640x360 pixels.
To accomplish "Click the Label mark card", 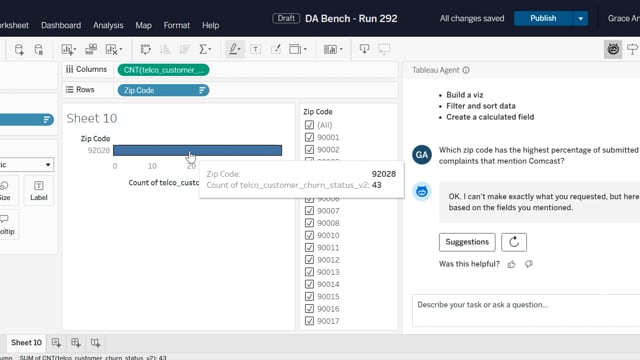I will click(x=38, y=191).
